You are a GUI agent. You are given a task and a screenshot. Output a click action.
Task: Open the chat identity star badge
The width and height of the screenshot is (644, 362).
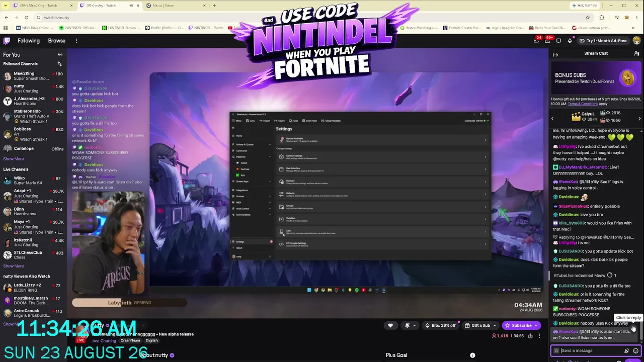coord(556,350)
